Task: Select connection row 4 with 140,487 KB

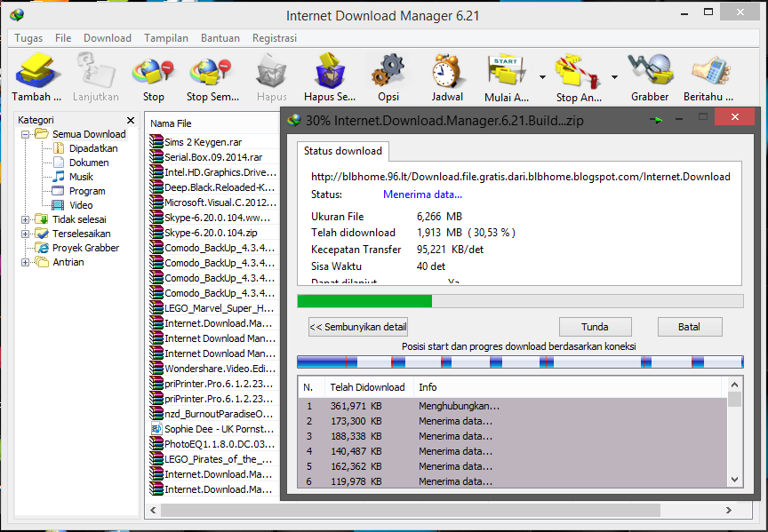Action: pyautogui.click(x=512, y=451)
